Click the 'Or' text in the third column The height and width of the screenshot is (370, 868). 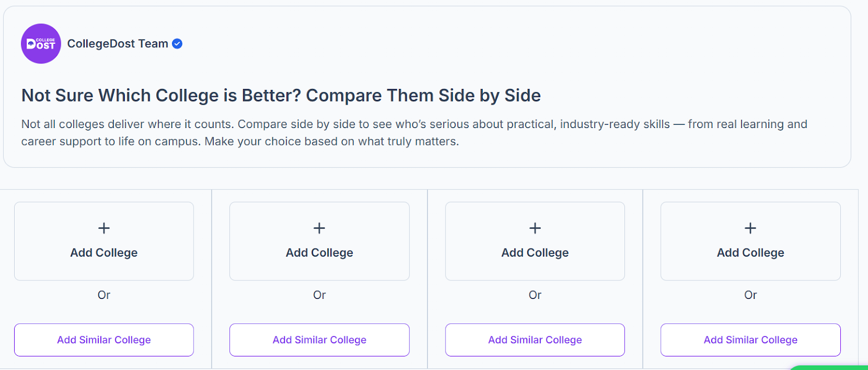[x=535, y=295]
